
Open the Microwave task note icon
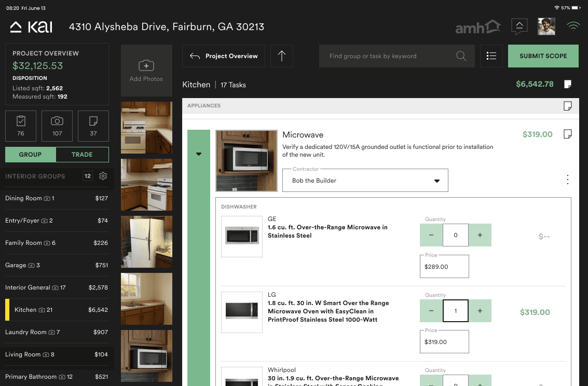tap(568, 134)
